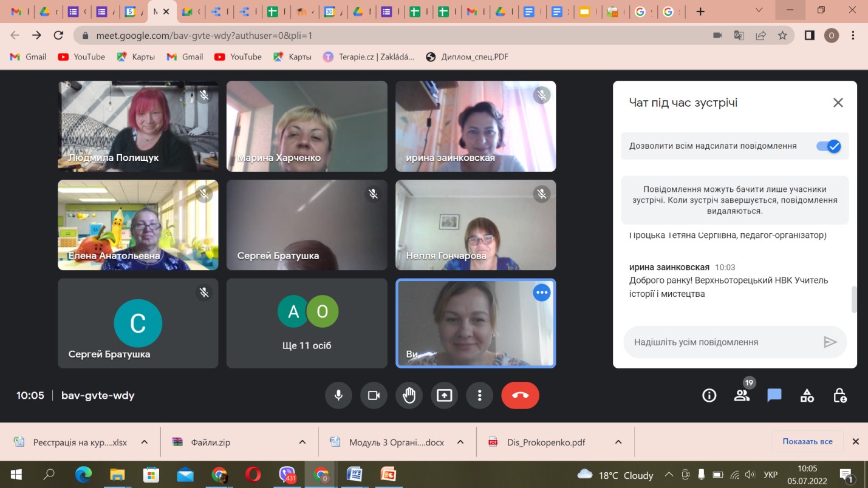
Task: Turn off the camera in Meet
Action: coord(374,396)
